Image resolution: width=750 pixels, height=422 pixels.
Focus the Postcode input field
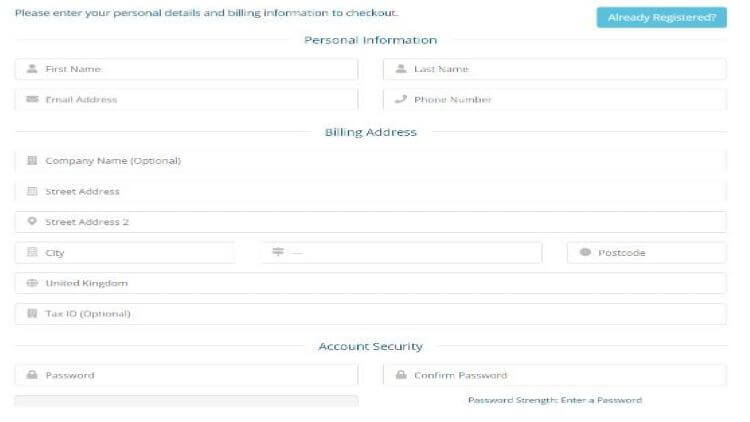click(647, 253)
